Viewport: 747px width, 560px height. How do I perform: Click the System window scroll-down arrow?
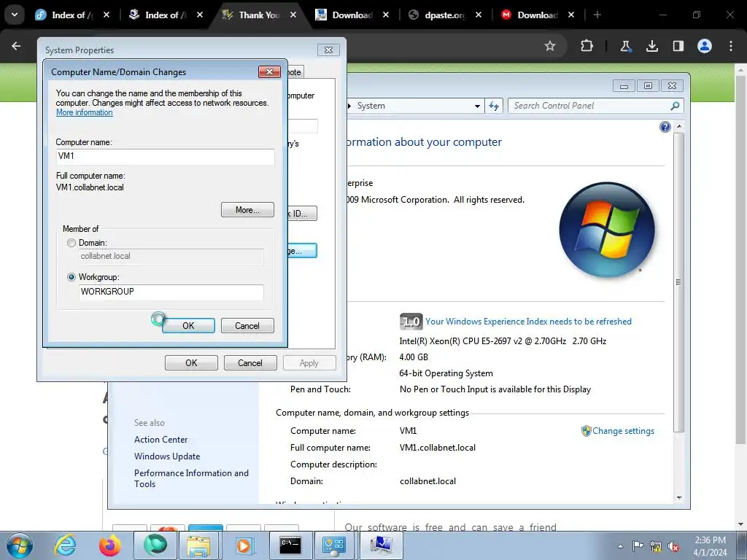pos(679,498)
